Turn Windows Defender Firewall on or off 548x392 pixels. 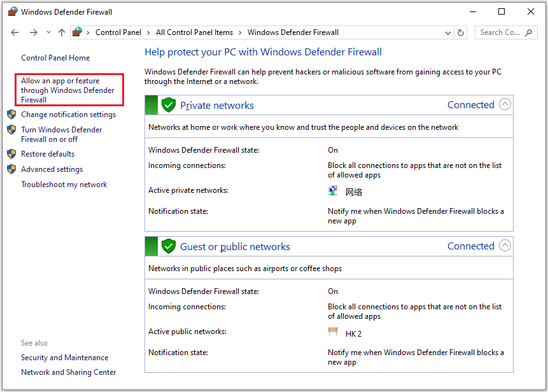[62, 134]
